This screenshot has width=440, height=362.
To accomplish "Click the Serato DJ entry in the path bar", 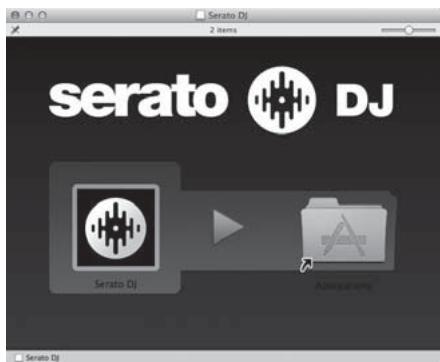I will coord(38,357).
